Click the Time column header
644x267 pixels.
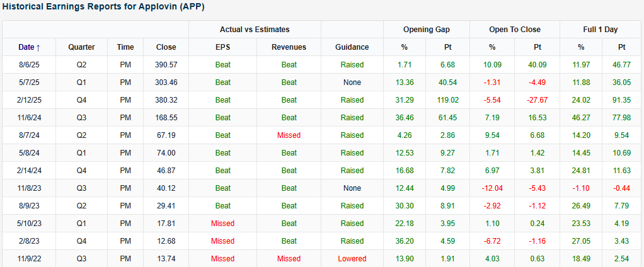(x=125, y=47)
